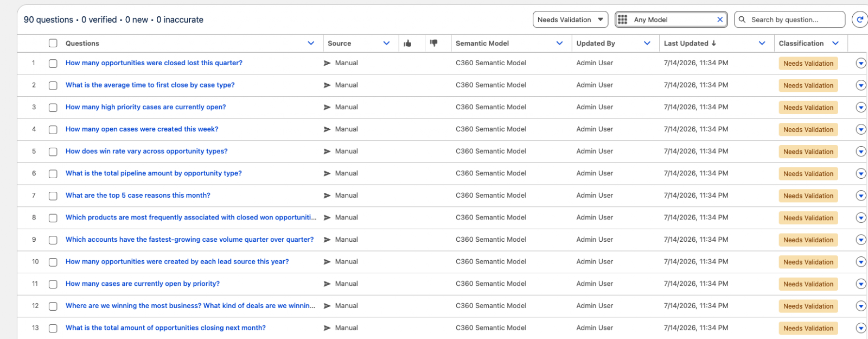Viewport: 868px width, 339px height.
Task: Expand the Updated By column menu chevron
Action: pos(647,43)
